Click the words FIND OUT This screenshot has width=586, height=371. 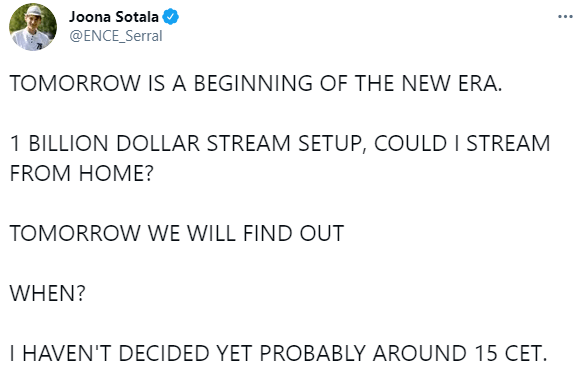pos(293,234)
